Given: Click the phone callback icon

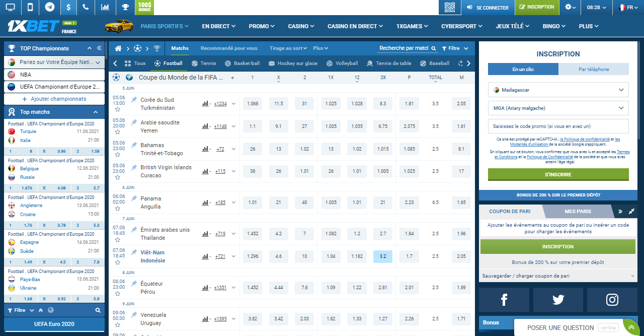Looking at the screenshot, I should click(x=86, y=7).
